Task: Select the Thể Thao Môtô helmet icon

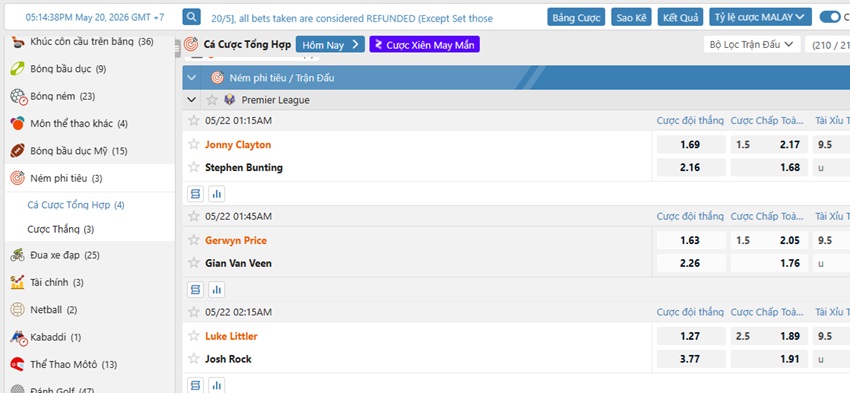Action: [x=17, y=364]
